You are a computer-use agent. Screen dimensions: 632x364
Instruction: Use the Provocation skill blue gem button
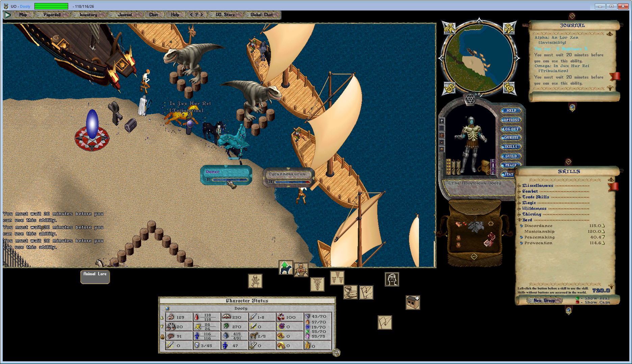click(521, 243)
